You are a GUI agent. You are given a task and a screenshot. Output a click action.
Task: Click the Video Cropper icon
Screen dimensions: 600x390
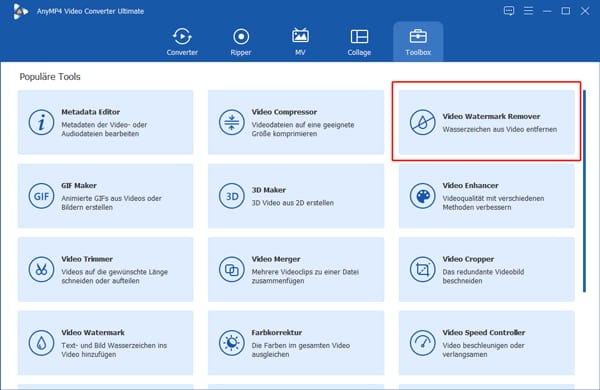click(x=422, y=269)
